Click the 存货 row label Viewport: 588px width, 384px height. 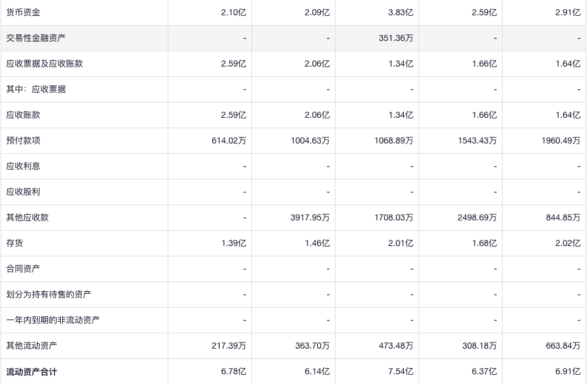pyautogui.click(x=15, y=243)
